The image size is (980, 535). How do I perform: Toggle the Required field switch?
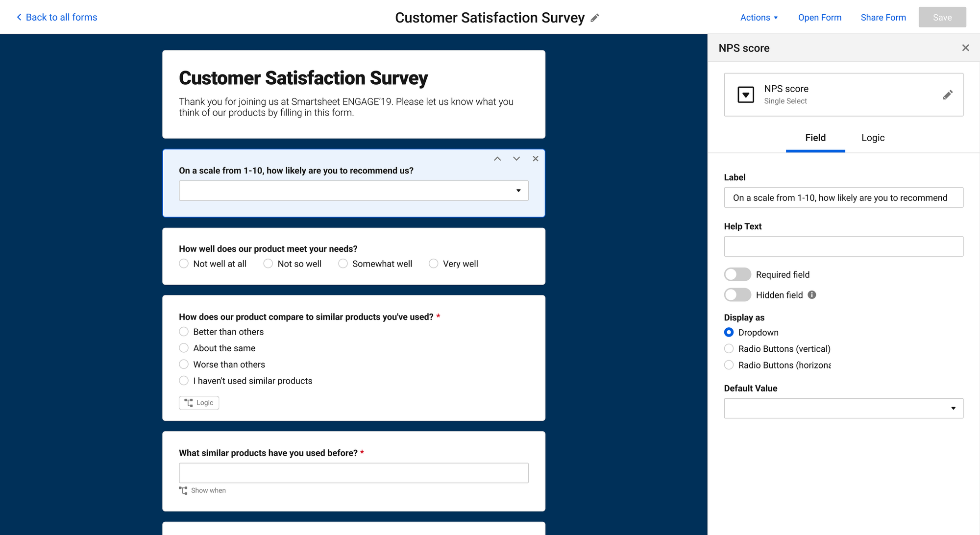737,274
